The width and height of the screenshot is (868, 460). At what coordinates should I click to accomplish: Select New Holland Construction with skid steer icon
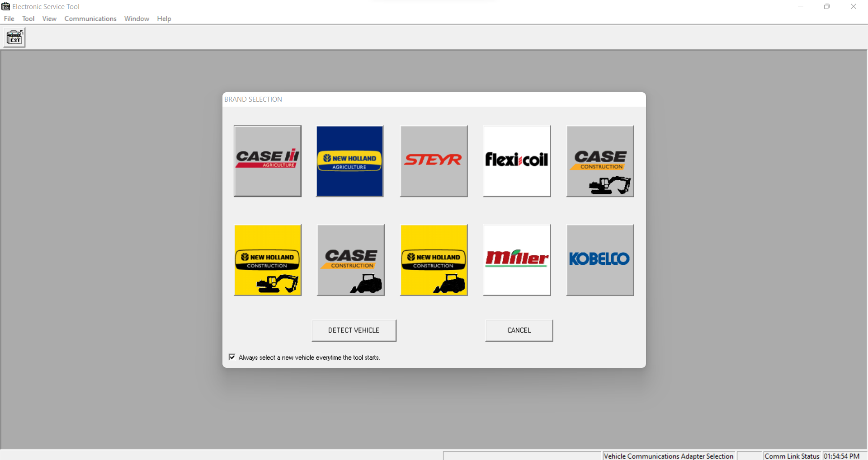click(x=434, y=260)
